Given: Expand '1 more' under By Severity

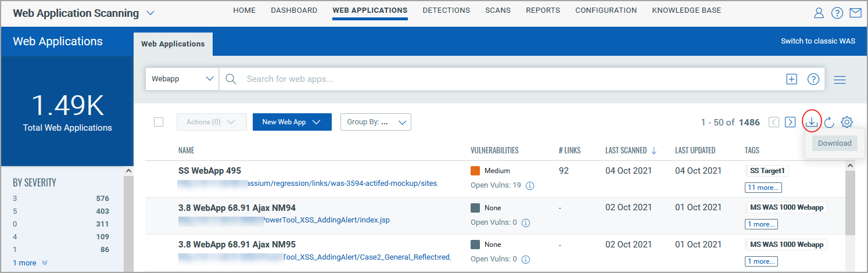Looking at the screenshot, I should click(30, 263).
